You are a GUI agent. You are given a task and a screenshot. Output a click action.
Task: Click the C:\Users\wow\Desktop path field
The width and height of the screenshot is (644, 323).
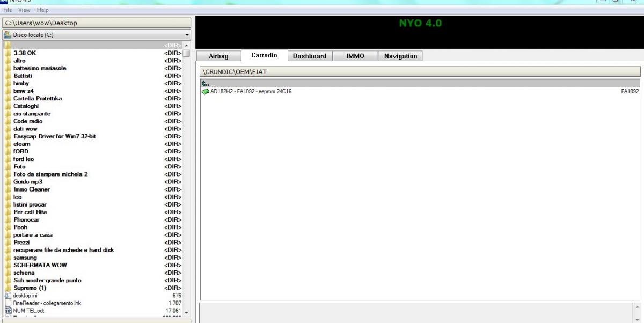tap(97, 23)
